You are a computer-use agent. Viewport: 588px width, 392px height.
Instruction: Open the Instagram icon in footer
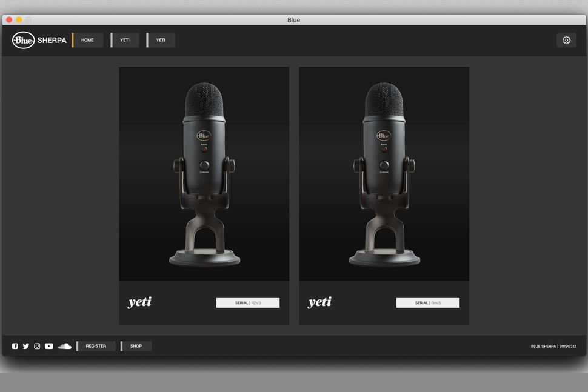tap(37, 346)
